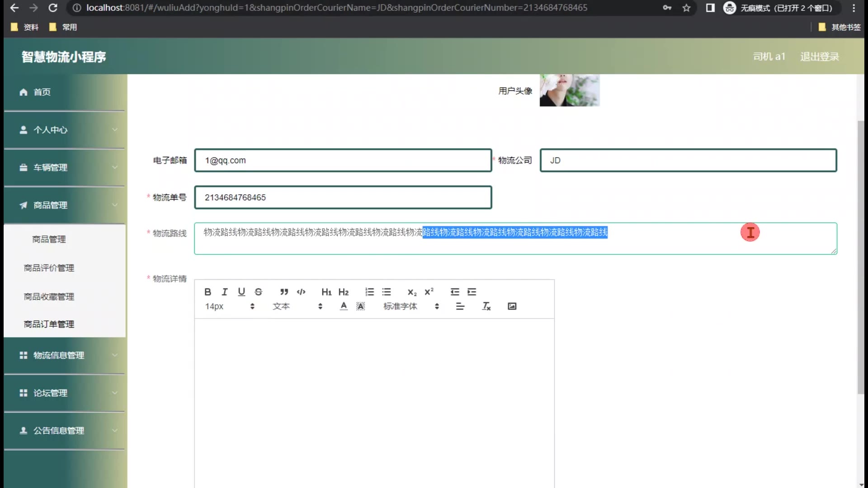Click inside the 物流详情 editor body

click(x=374, y=402)
